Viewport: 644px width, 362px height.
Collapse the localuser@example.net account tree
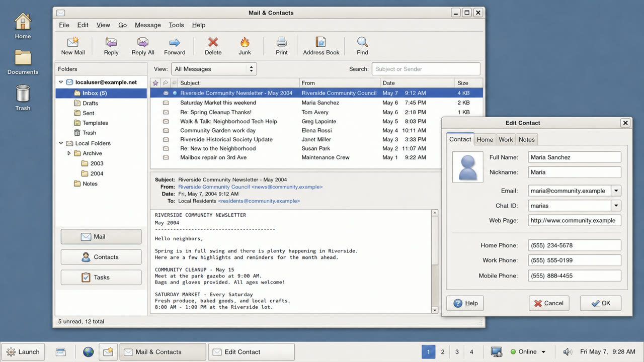pyautogui.click(x=61, y=82)
